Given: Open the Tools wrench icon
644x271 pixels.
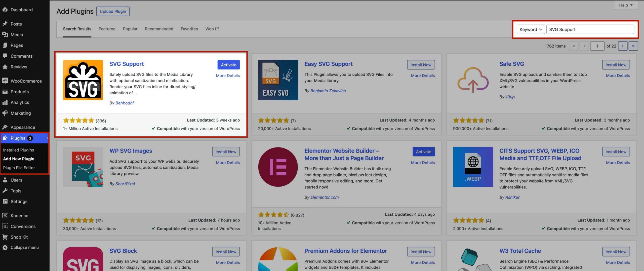Looking at the screenshot, I should pyautogui.click(x=5, y=190).
